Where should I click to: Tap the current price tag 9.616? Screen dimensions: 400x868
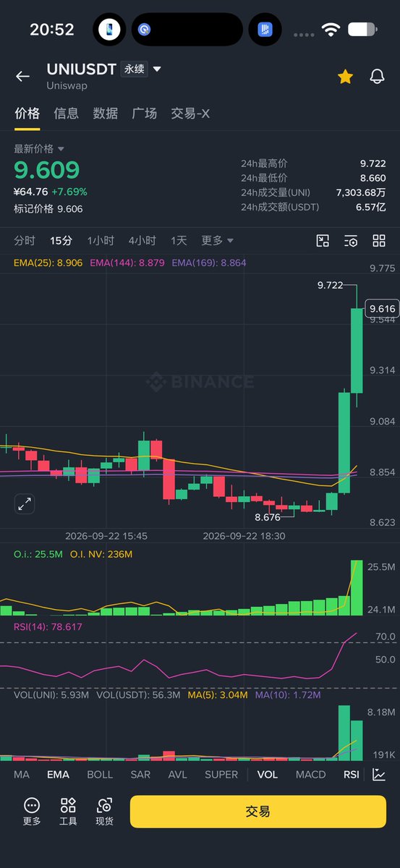(x=382, y=309)
